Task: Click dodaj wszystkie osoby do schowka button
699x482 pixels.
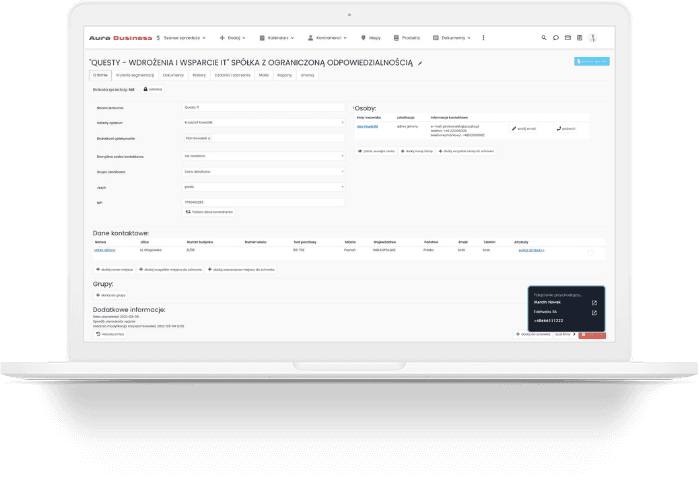Action: [466, 152]
